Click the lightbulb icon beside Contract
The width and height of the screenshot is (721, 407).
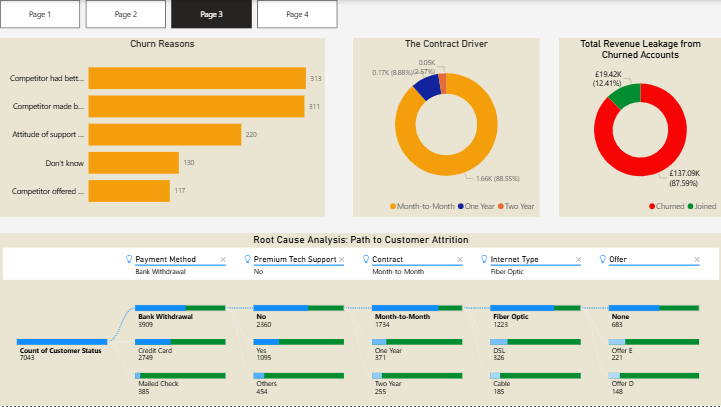tap(366, 259)
